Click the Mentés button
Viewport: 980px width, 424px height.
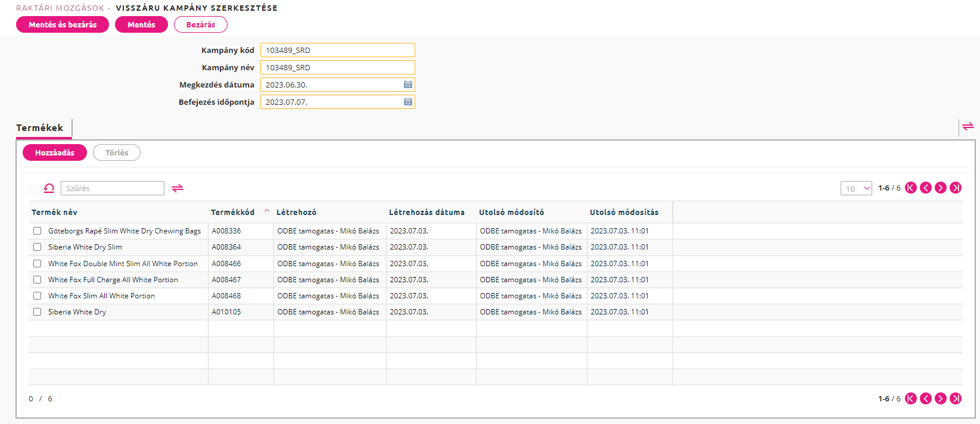pos(141,24)
